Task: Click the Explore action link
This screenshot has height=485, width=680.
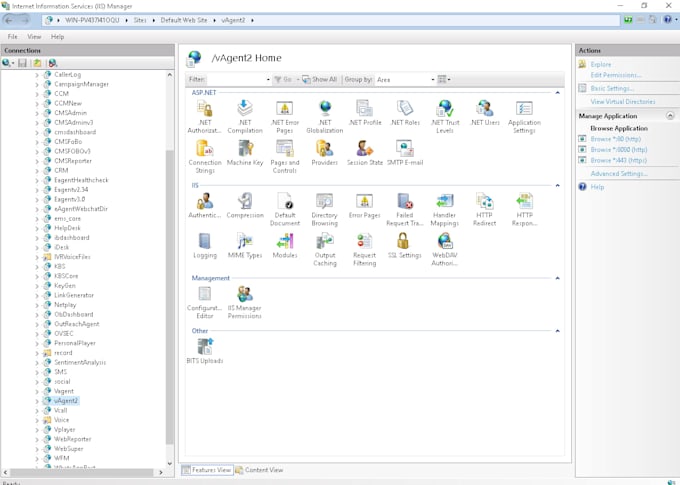Action: pyautogui.click(x=601, y=65)
